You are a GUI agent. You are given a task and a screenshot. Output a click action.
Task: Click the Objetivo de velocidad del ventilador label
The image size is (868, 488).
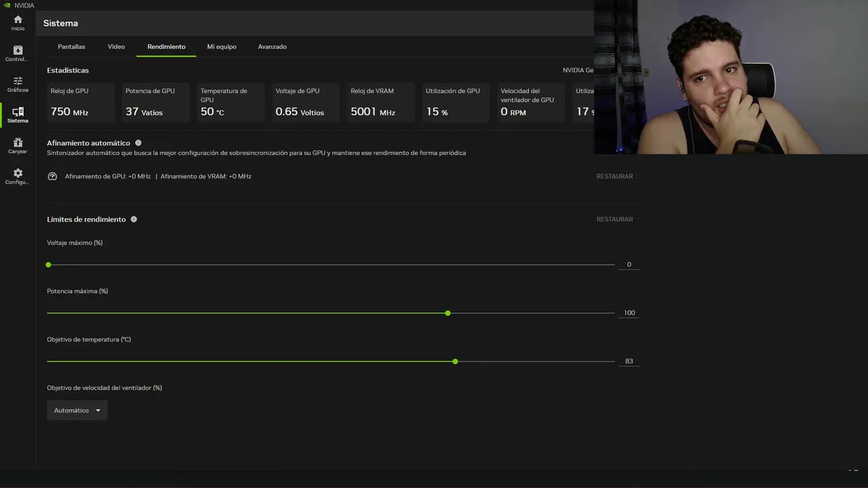click(x=104, y=388)
